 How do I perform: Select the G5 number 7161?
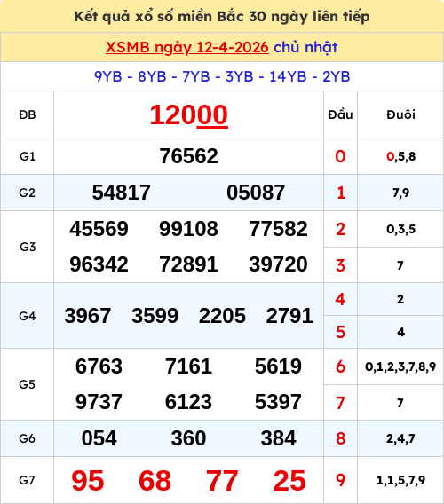[x=188, y=366]
